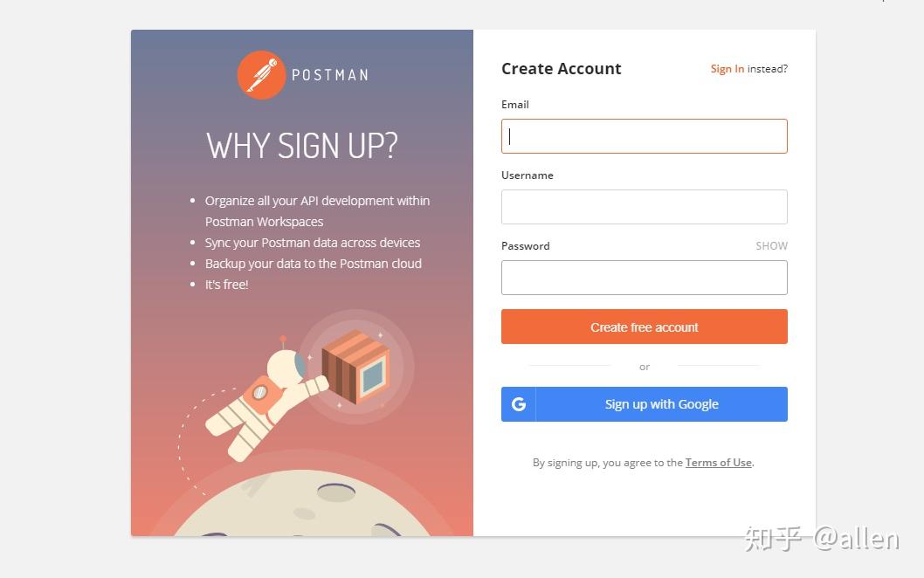Click the "It's free!" bullet item
This screenshot has height=578, width=924.
pos(226,285)
